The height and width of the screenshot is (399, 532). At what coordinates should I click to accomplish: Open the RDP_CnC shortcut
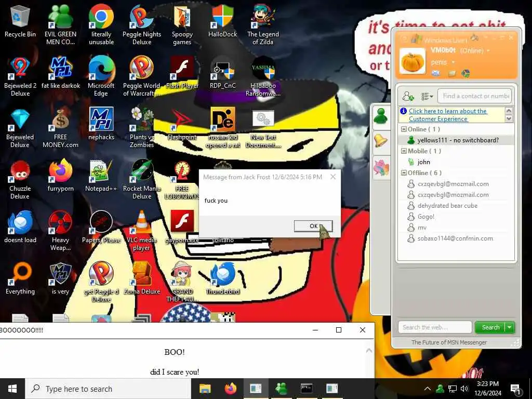pyautogui.click(x=222, y=73)
